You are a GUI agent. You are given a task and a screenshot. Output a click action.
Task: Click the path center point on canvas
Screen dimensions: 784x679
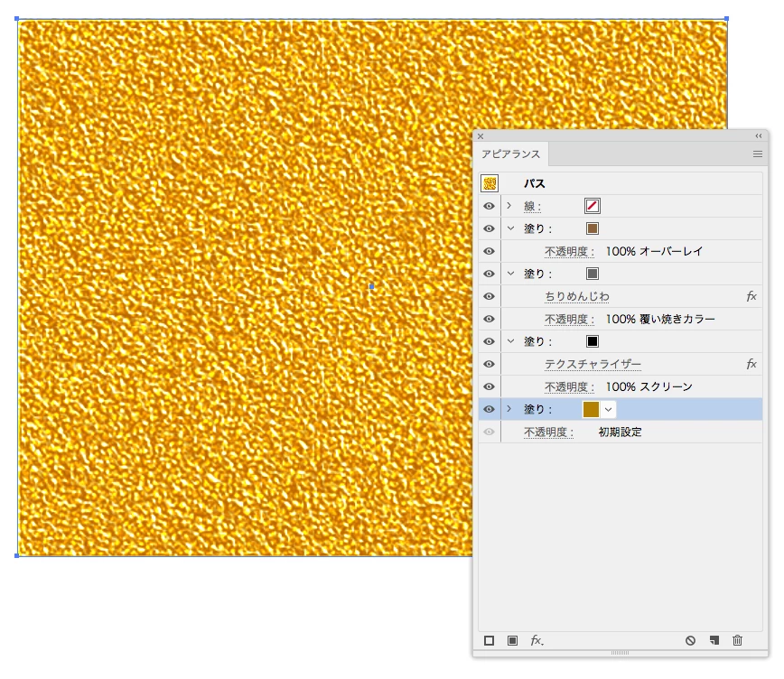tap(371, 286)
